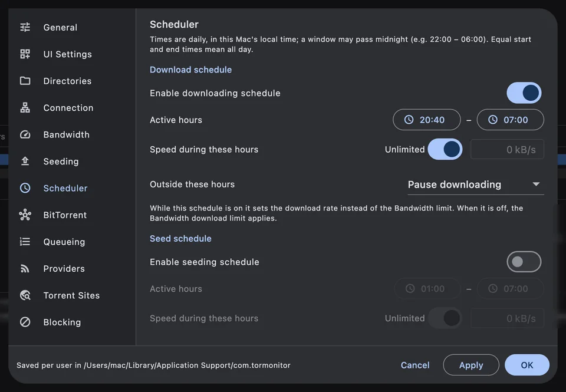
Task: Enable the seeding schedule toggle
Action: (524, 262)
